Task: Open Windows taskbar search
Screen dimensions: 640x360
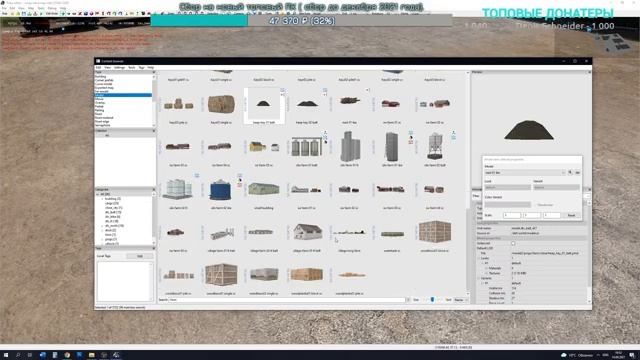Action: pyautogui.click(x=18, y=355)
